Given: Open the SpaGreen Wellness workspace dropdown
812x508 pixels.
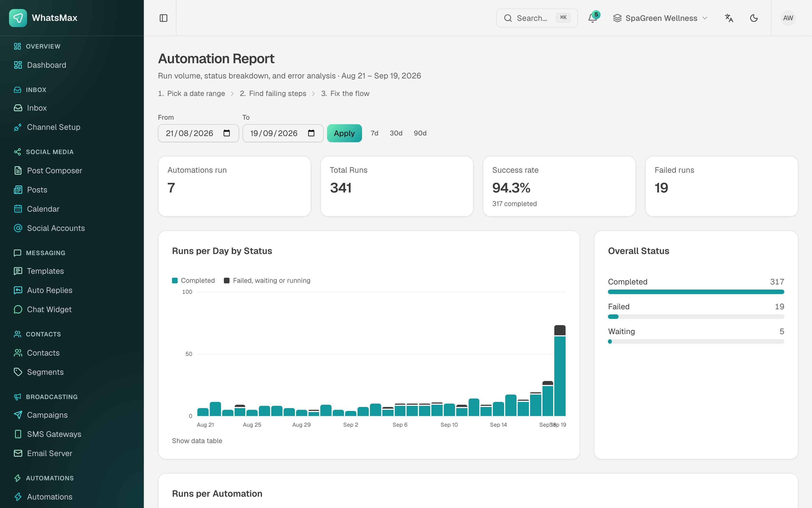Looking at the screenshot, I should click(x=660, y=18).
